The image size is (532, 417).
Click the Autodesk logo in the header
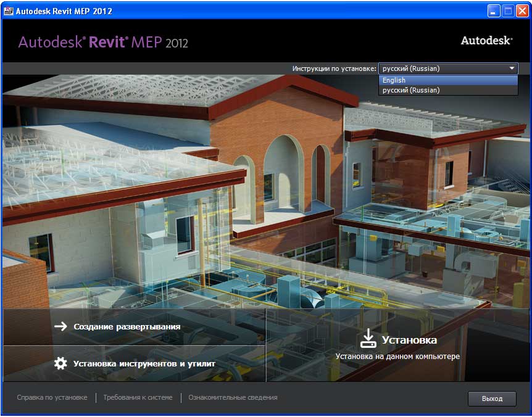tap(486, 41)
